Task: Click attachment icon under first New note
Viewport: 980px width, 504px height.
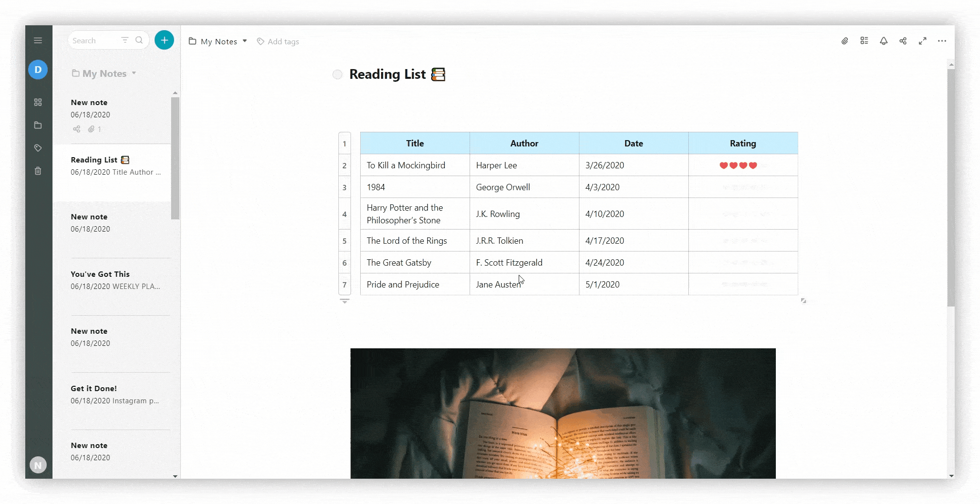Action: pos(91,129)
